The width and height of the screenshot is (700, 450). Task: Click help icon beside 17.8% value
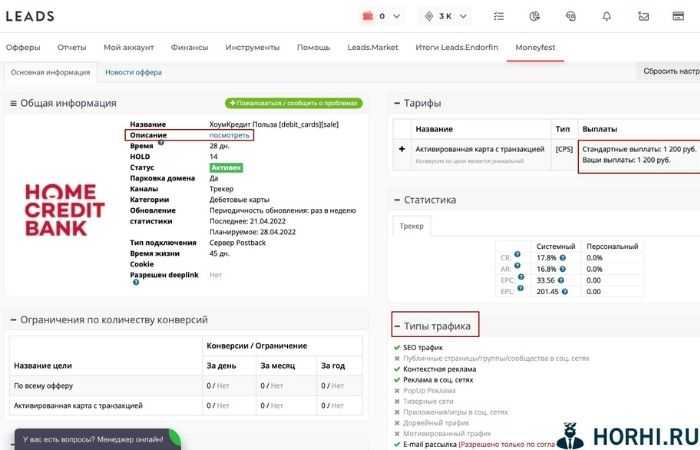[x=563, y=258]
